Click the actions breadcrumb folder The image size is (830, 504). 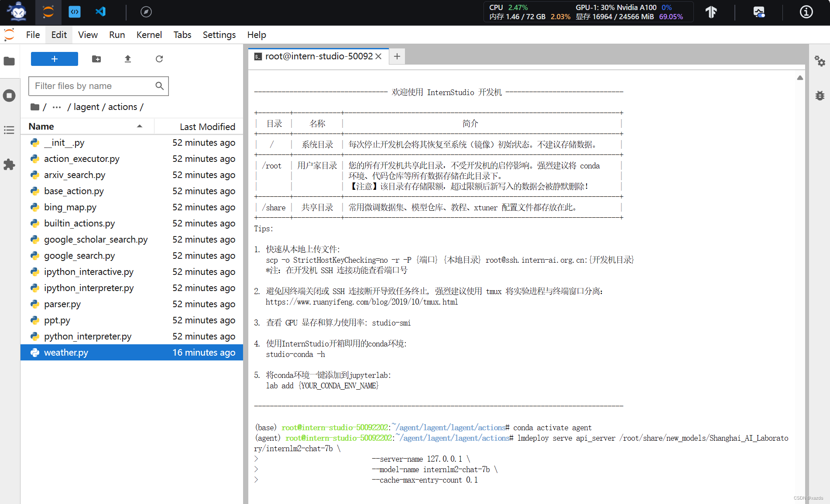(x=123, y=107)
